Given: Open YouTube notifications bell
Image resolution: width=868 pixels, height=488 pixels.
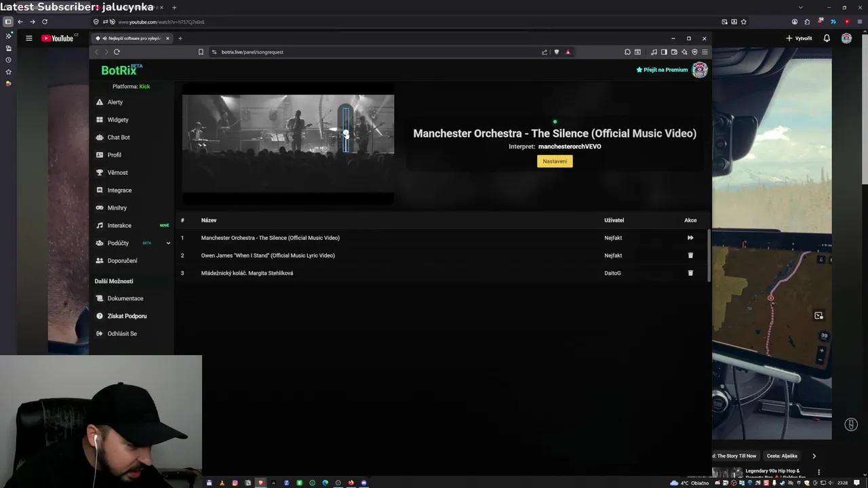Looking at the screenshot, I should pos(827,39).
